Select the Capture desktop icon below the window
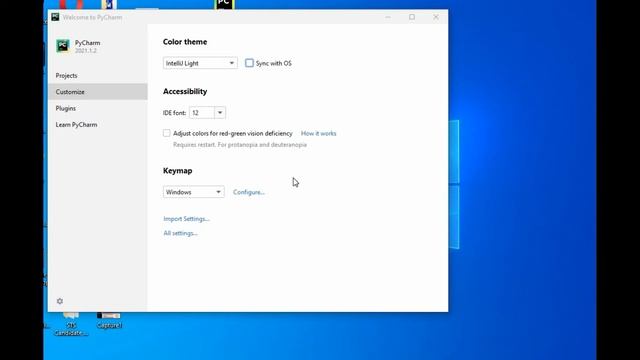This screenshot has width=640, height=360. click(109, 320)
